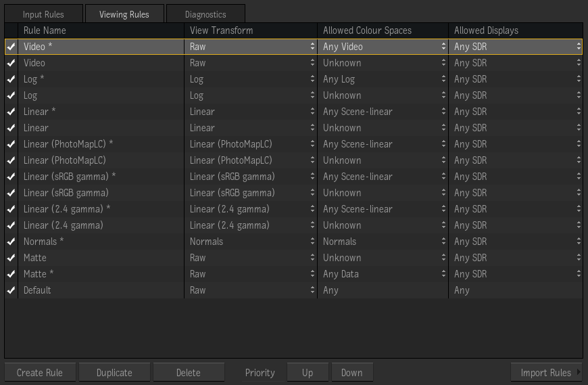Open Normals View Transform dropdown

[251, 242]
